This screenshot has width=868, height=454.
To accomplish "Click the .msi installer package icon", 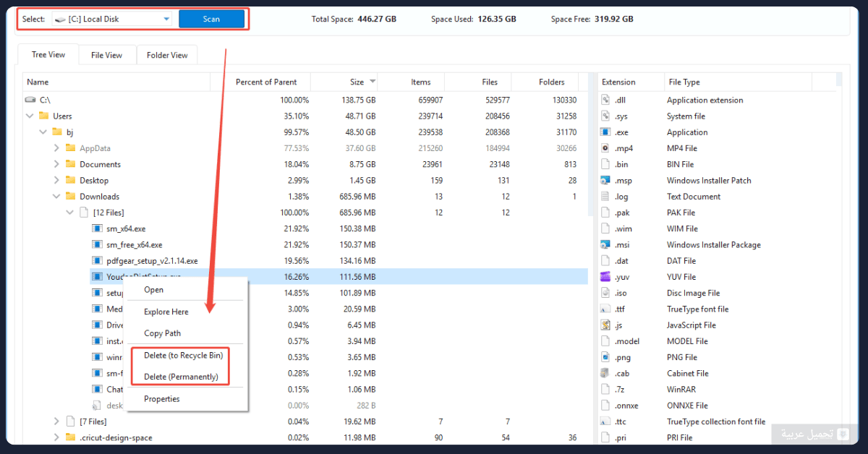I will 605,244.
